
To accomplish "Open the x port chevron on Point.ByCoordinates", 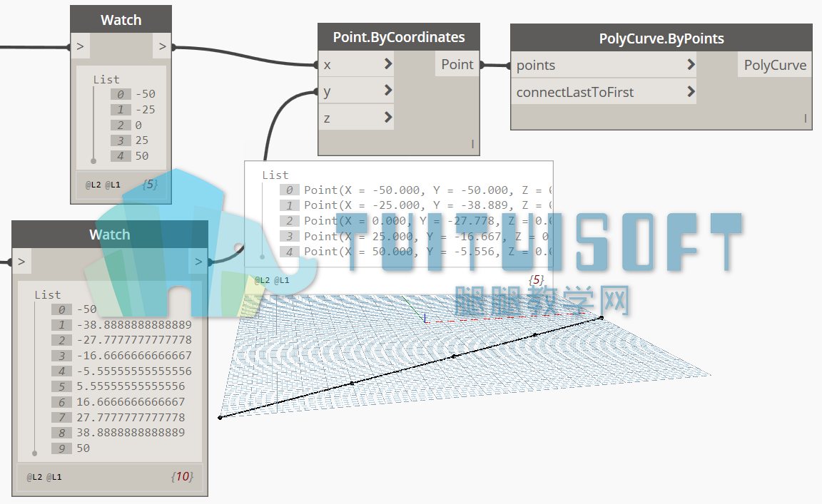I will tap(388, 64).
